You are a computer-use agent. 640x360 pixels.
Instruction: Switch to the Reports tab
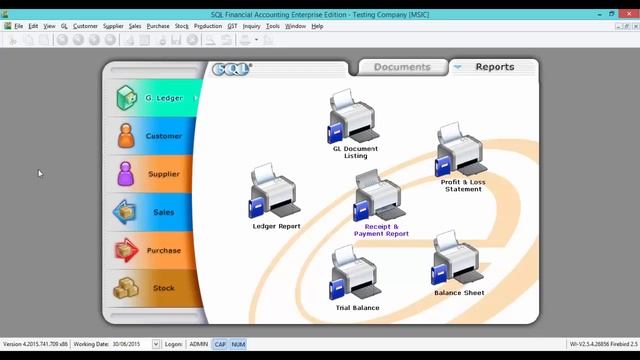pyautogui.click(x=495, y=67)
